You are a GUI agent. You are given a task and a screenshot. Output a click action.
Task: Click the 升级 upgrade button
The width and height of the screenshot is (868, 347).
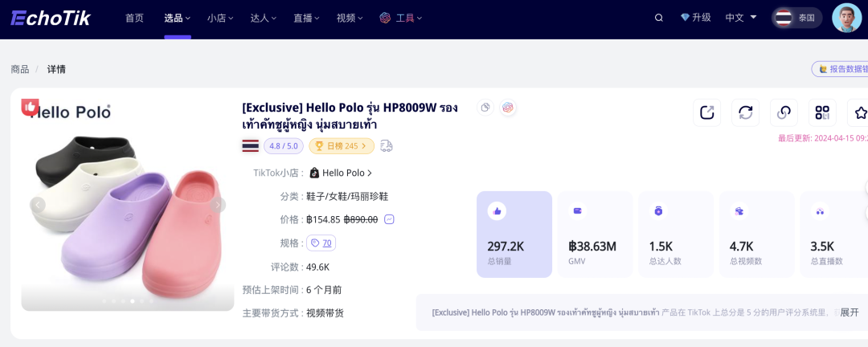pos(696,18)
